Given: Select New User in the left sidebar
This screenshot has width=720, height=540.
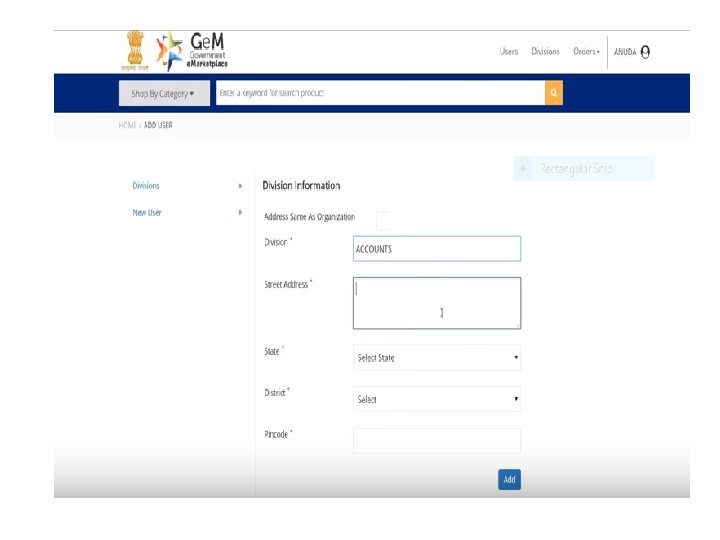Looking at the screenshot, I should 147,213.
